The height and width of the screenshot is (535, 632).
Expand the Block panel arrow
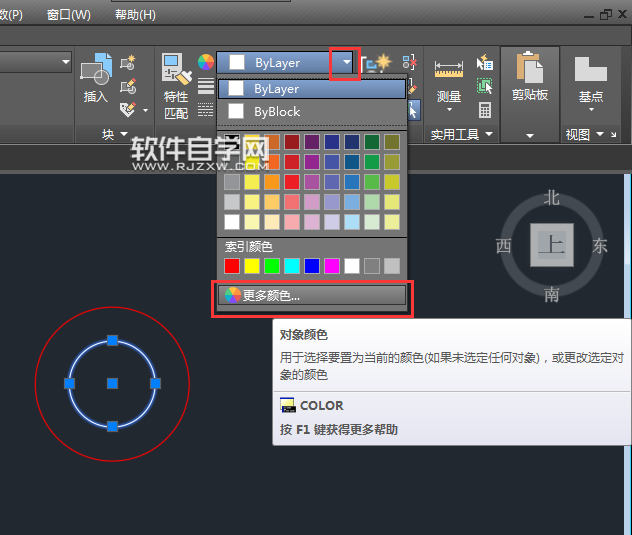coord(124,133)
